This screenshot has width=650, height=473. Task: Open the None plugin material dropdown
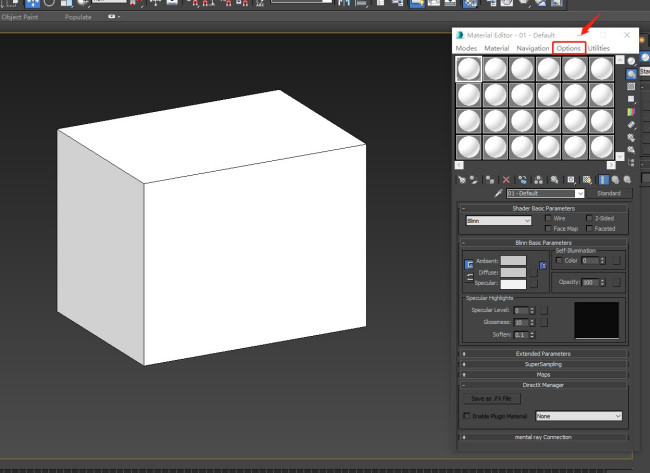pos(579,416)
